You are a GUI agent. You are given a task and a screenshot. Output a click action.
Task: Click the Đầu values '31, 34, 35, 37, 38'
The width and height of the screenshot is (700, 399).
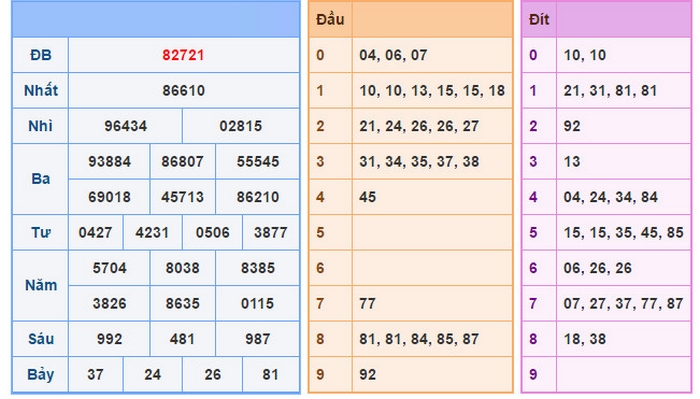(419, 161)
